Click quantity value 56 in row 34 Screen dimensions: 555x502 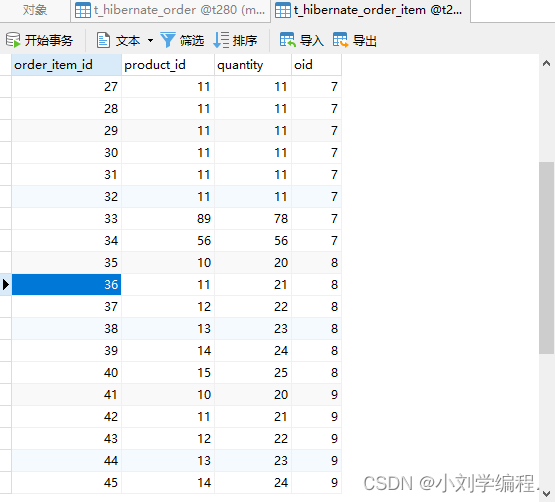click(281, 241)
